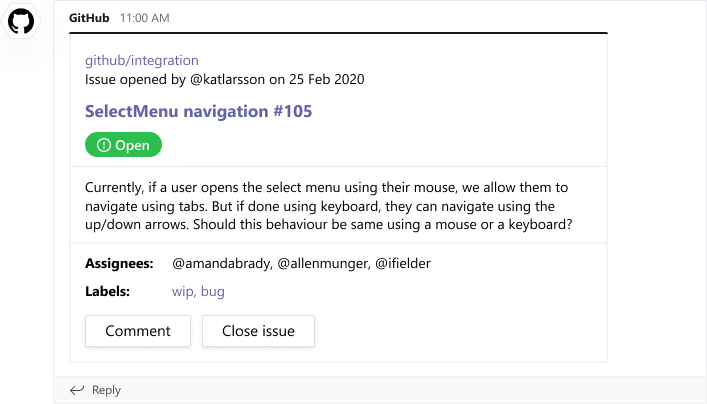Click the Labels field label

107,291
